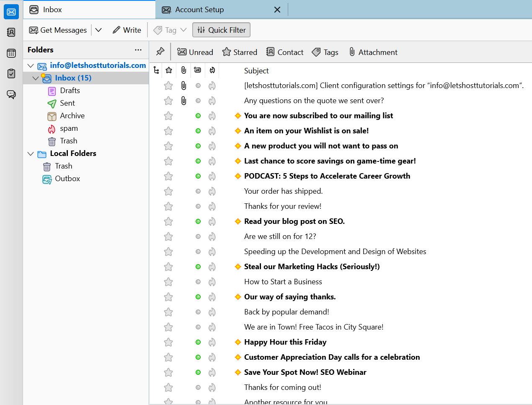This screenshot has width=532, height=405.
Task: Click the Write button to compose
Action: (x=127, y=30)
